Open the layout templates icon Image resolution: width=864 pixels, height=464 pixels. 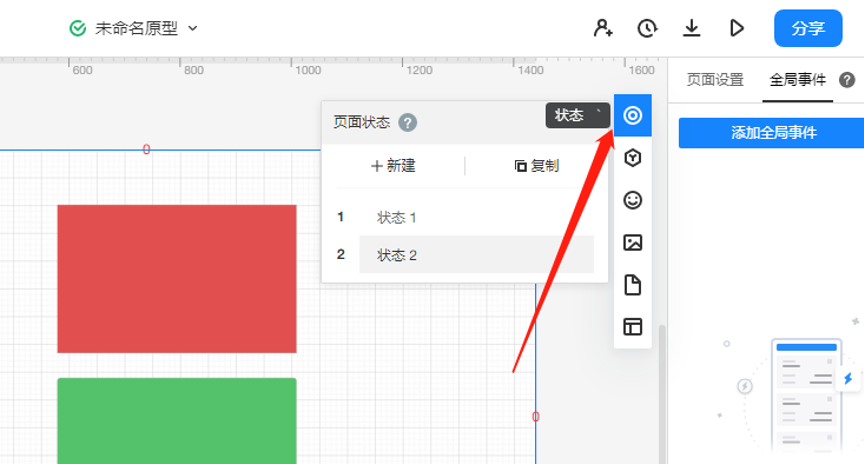pos(632,327)
